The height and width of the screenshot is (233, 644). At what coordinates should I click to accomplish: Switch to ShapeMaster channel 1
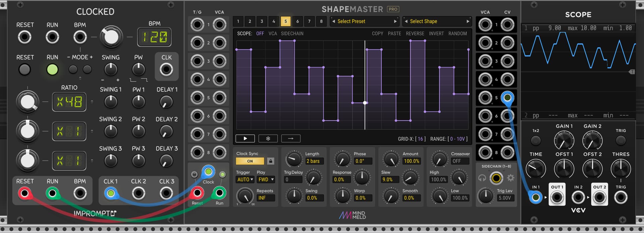coord(238,21)
